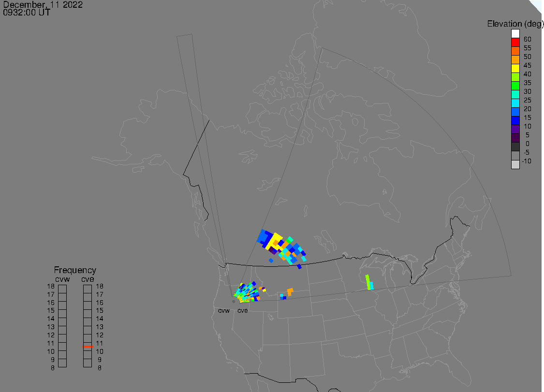Screen dimensions: 544x392
Task: Click the large yellow scatter patch in Canada
Action: 274,241
